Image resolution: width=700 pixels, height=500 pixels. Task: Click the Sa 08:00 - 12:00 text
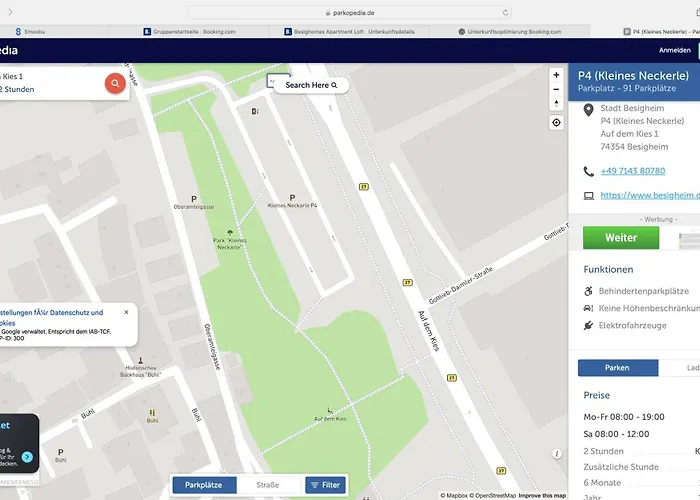[x=616, y=434]
